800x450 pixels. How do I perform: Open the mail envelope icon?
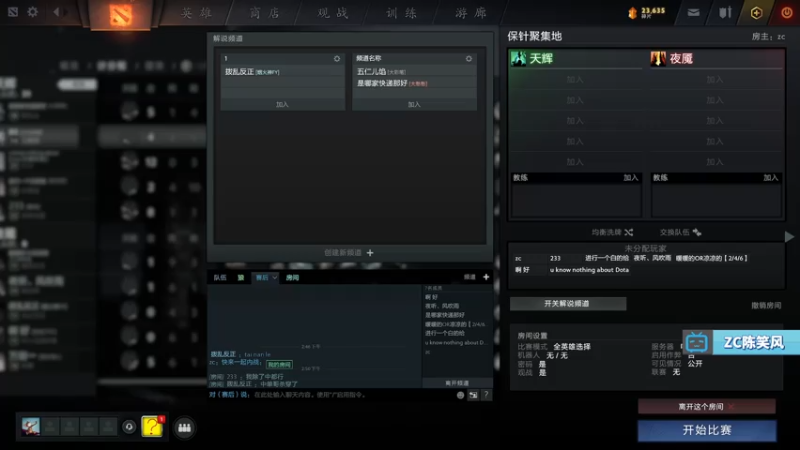click(693, 13)
